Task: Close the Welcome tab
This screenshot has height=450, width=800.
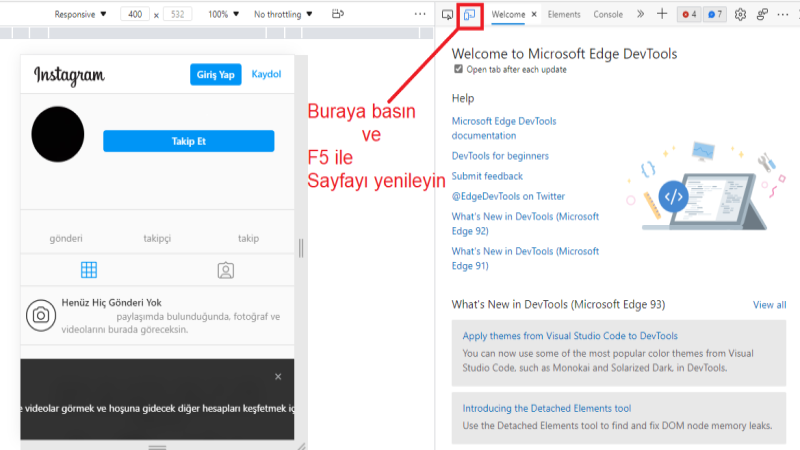Action: coord(534,14)
